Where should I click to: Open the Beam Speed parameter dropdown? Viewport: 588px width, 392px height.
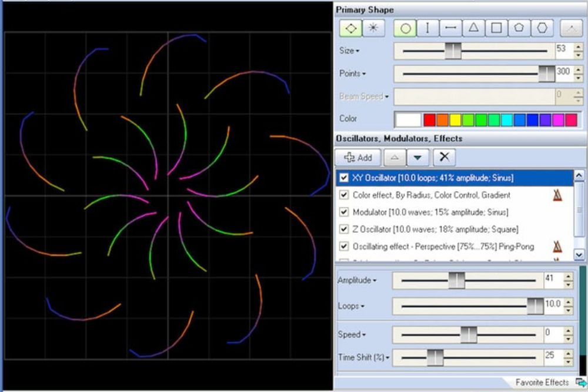[364, 97]
